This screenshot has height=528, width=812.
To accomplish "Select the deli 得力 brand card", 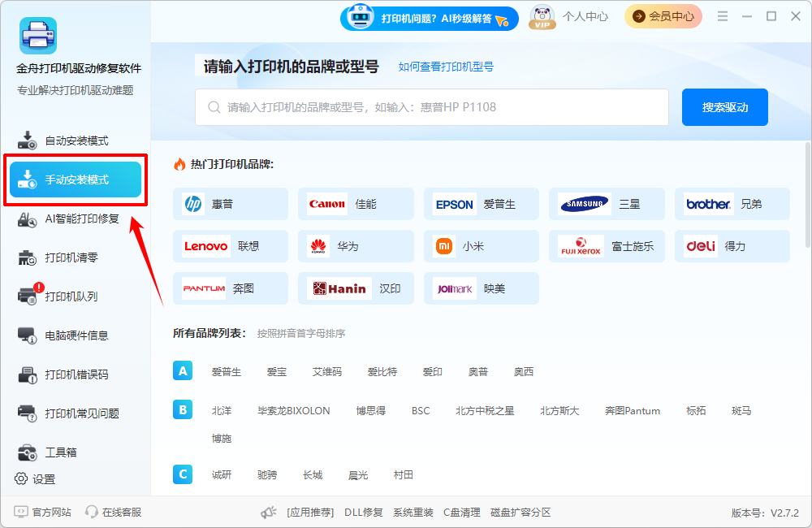I will (732, 246).
